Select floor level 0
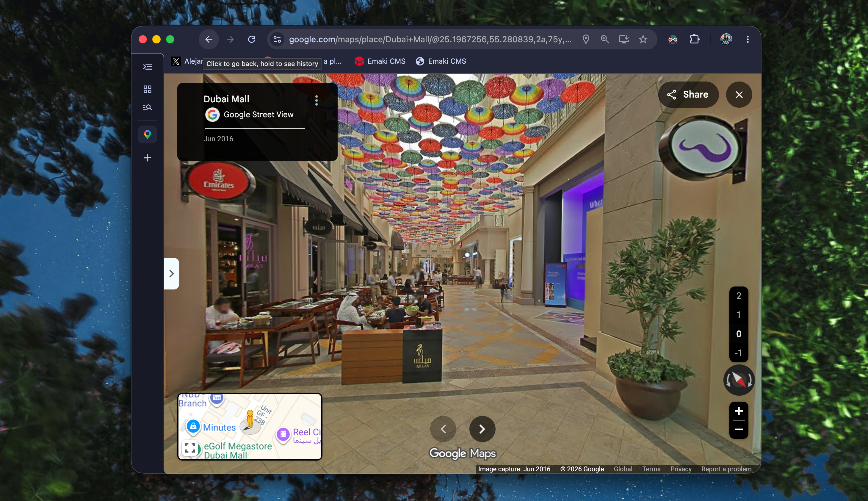This screenshot has height=501, width=868. pyautogui.click(x=739, y=334)
